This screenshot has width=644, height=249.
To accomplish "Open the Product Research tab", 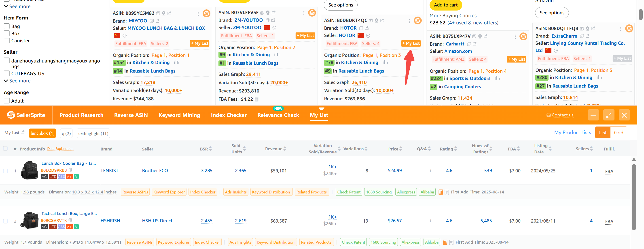I will [81, 115].
